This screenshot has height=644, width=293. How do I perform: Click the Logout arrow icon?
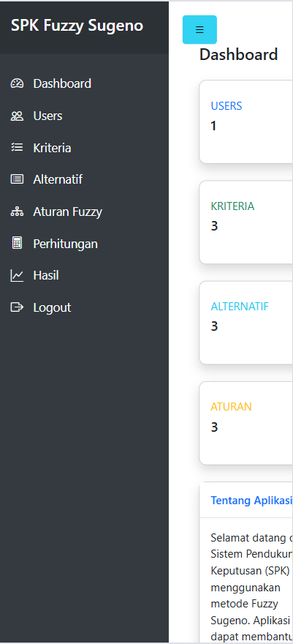(x=17, y=307)
